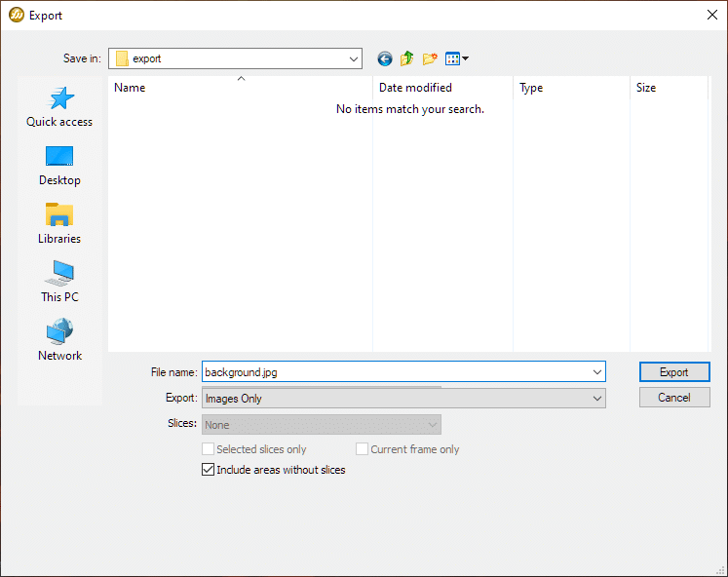Sort by the Type column header
This screenshot has width=728, height=577.
click(571, 88)
